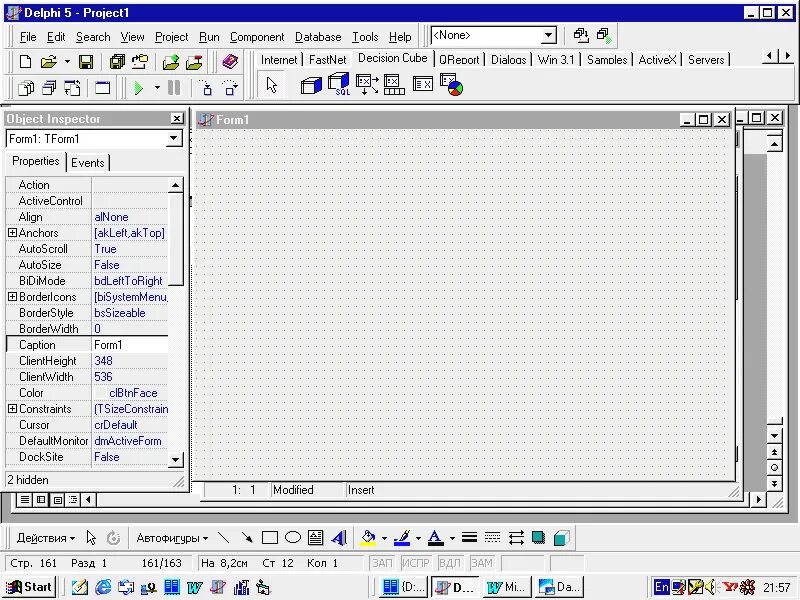Toggle the AutoSize False value

(x=130, y=265)
